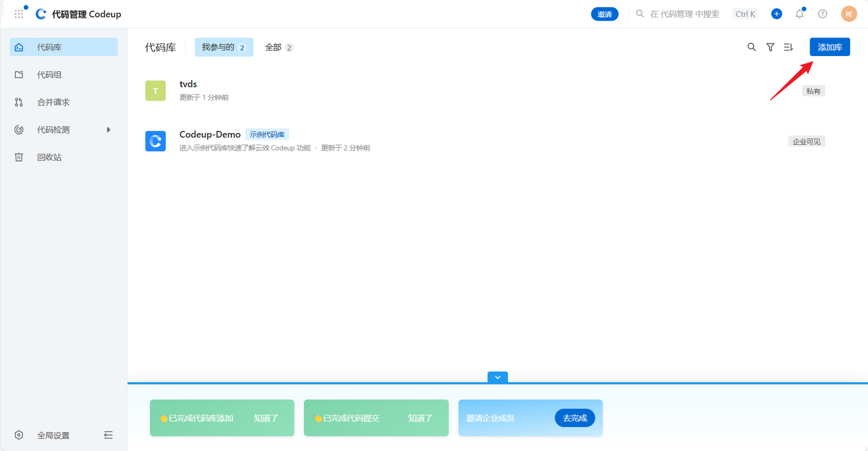This screenshot has width=868, height=451.
Task: Expand the 代码检测 submenu arrow
Action: pyautogui.click(x=108, y=129)
